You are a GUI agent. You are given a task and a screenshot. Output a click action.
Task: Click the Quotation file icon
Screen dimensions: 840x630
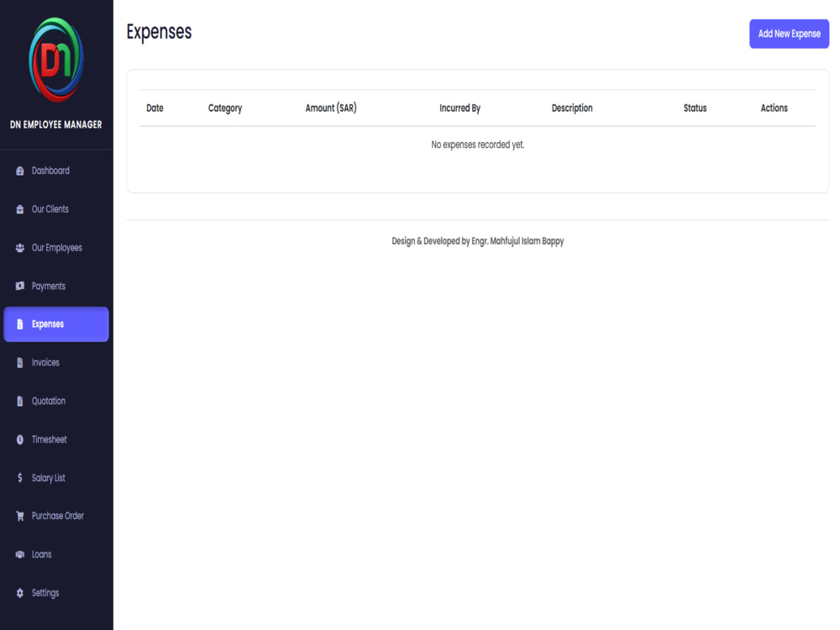pyautogui.click(x=20, y=402)
